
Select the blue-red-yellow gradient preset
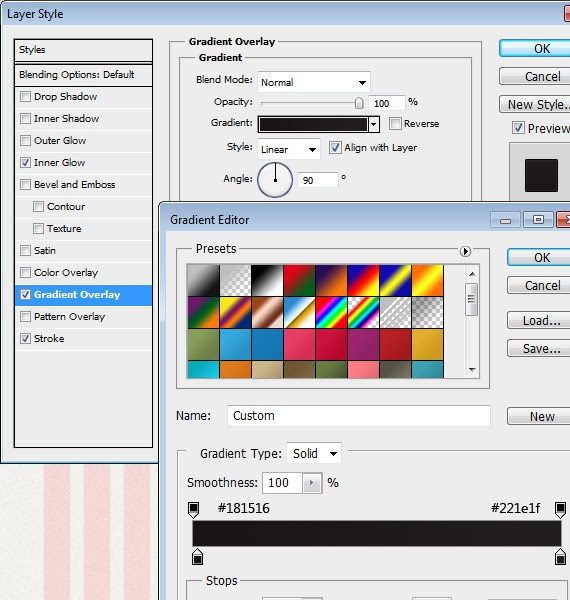click(364, 280)
